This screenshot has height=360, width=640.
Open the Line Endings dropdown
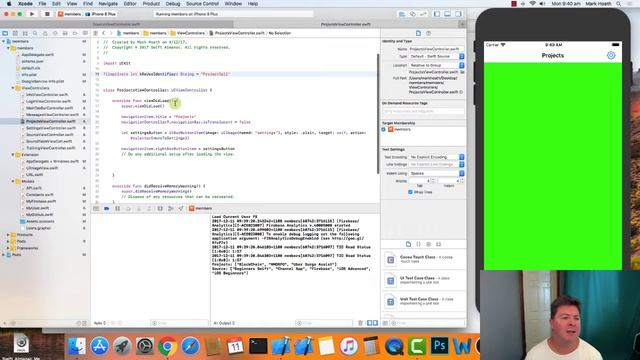pos(436,164)
